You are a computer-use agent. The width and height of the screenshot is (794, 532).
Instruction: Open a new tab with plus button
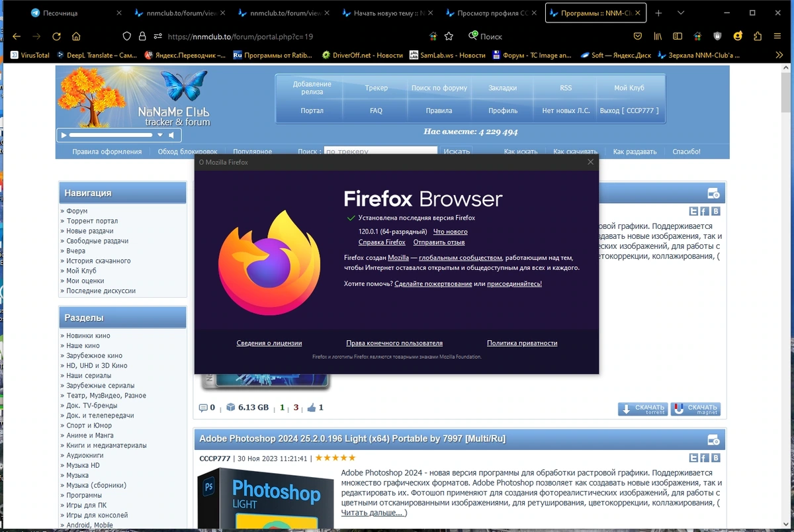point(658,13)
